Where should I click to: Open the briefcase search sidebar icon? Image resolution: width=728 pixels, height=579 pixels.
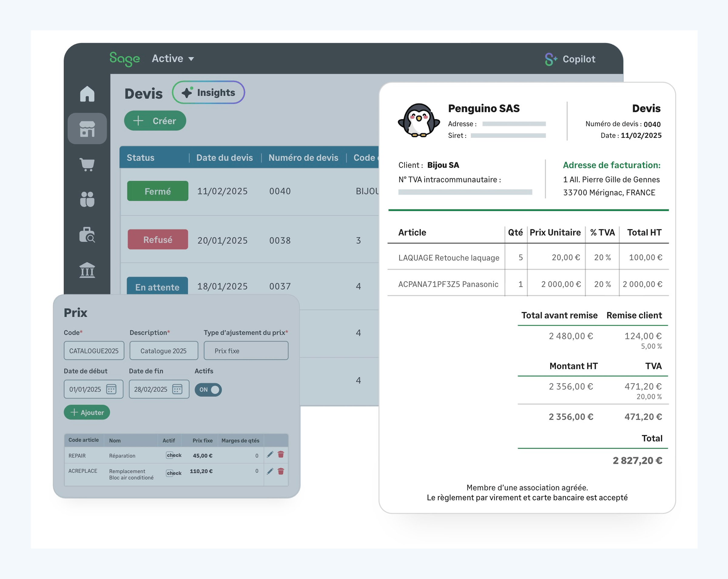click(87, 235)
